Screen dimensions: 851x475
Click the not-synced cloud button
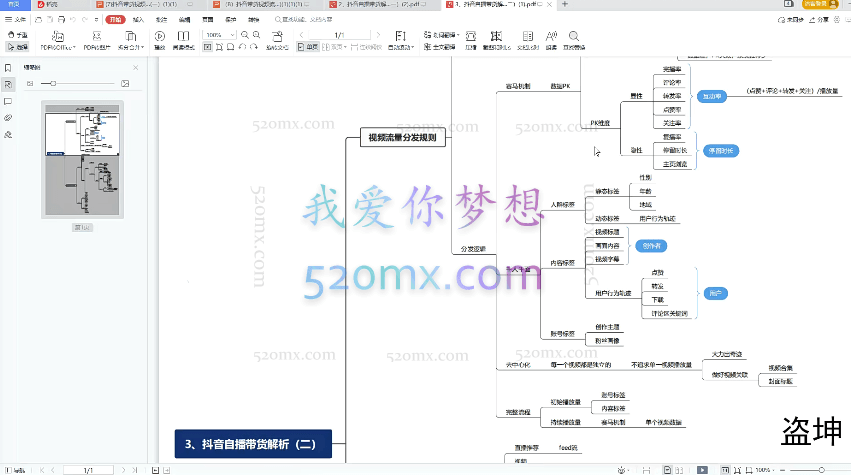(x=791, y=20)
